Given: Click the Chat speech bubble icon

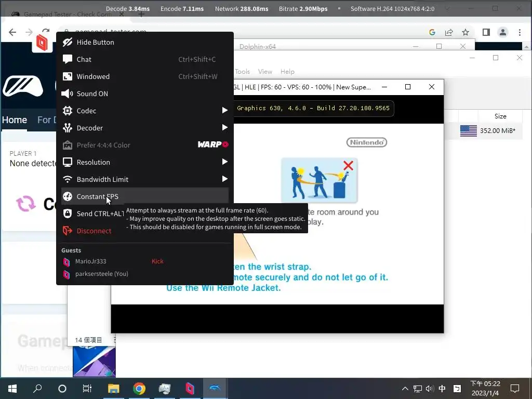Looking at the screenshot, I should click(68, 59).
